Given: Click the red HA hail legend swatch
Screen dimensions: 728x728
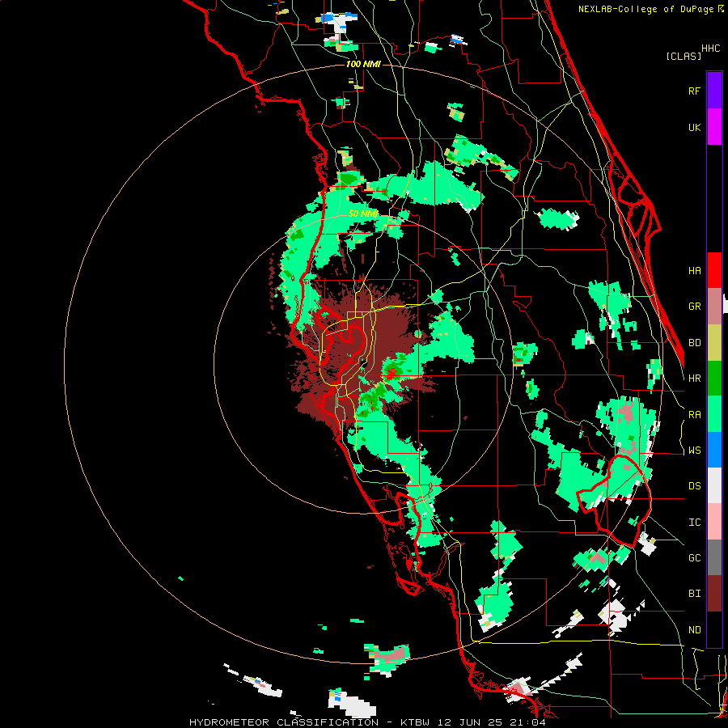Looking at the screenshot, I should click(x=714, y=270).
